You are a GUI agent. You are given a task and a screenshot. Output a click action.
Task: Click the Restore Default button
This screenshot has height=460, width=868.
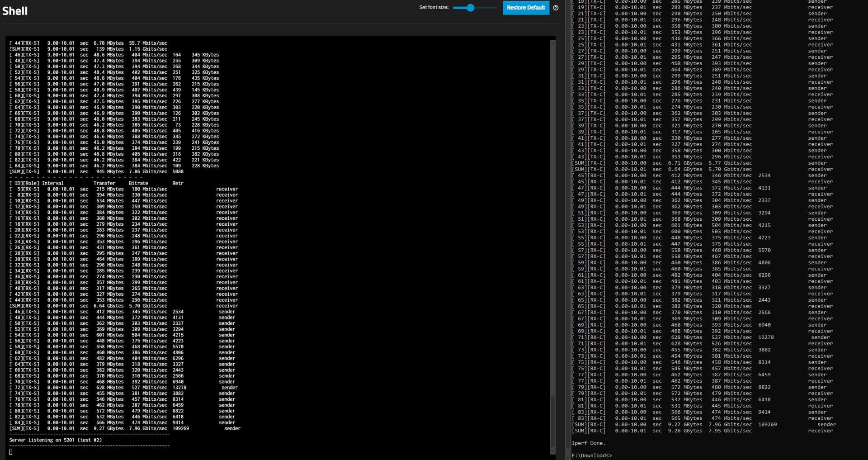point(525,8)
